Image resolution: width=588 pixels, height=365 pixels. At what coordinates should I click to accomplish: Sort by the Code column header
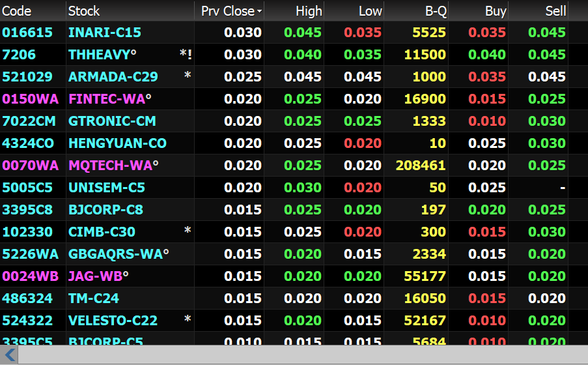click(x=17, y=11)
